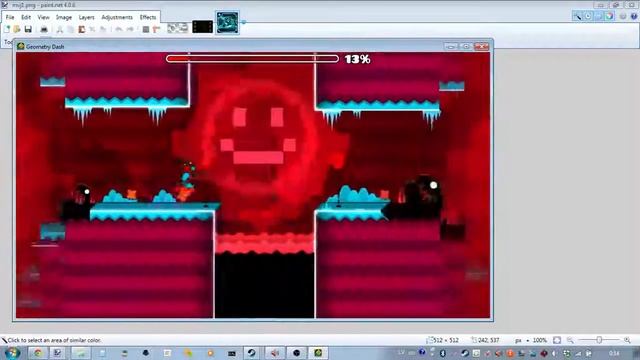Click the Colors window toggle icon top right
This screenshot has height=360, width=640.
coord(609,16)
